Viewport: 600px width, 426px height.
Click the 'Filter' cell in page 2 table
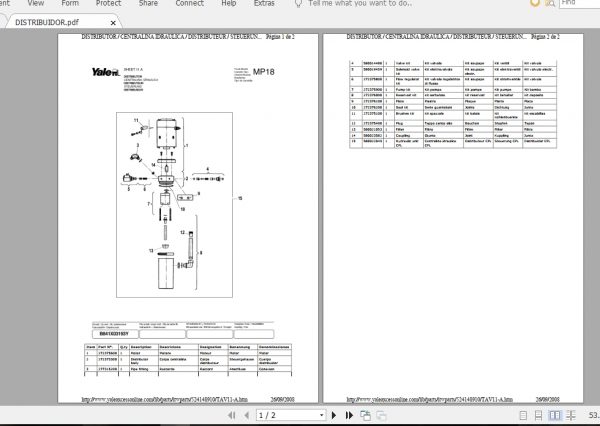point(409,130)
